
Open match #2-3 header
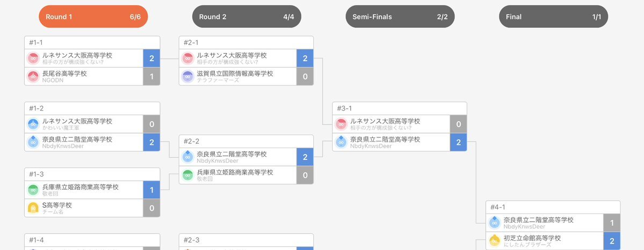pyautogui.click(x=246, y=240)
